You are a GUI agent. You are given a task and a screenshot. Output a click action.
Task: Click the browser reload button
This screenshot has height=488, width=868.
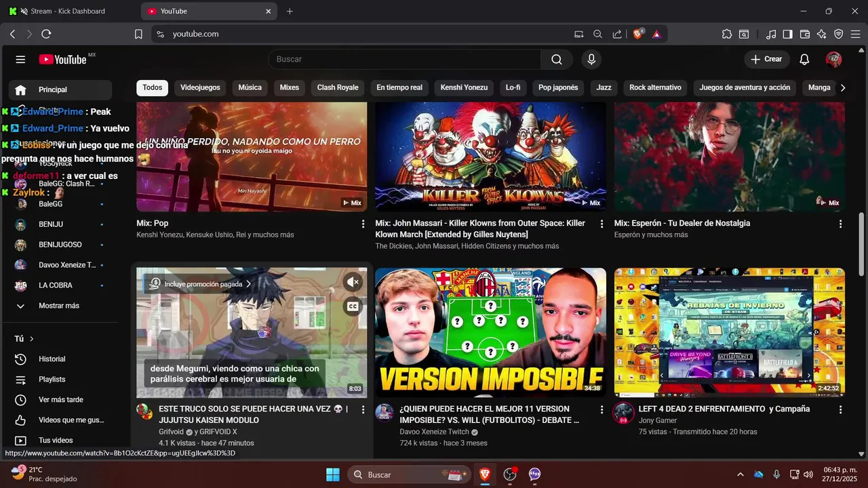point(46,34)
